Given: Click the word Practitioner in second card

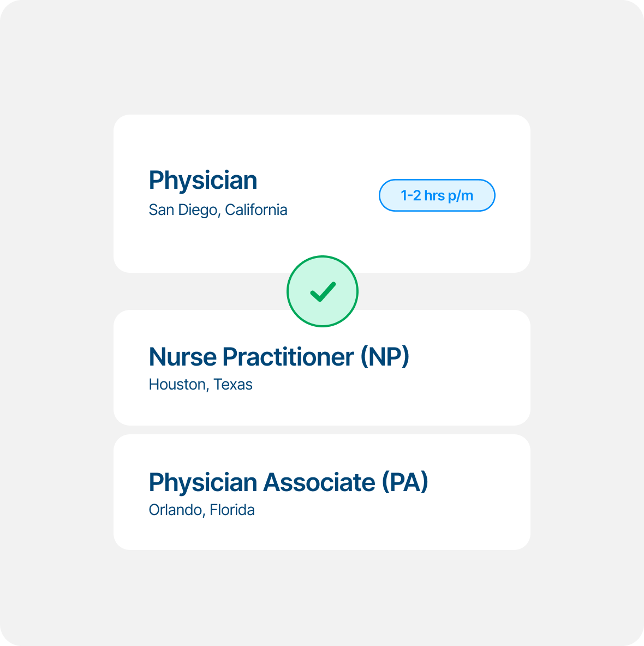Looking at the screenshot, I should tap(288, 357).
